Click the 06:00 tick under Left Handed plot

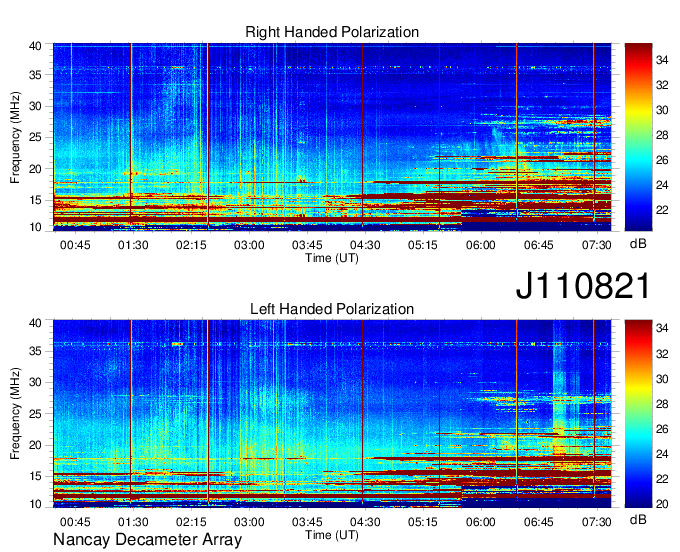tap(481, 522)
